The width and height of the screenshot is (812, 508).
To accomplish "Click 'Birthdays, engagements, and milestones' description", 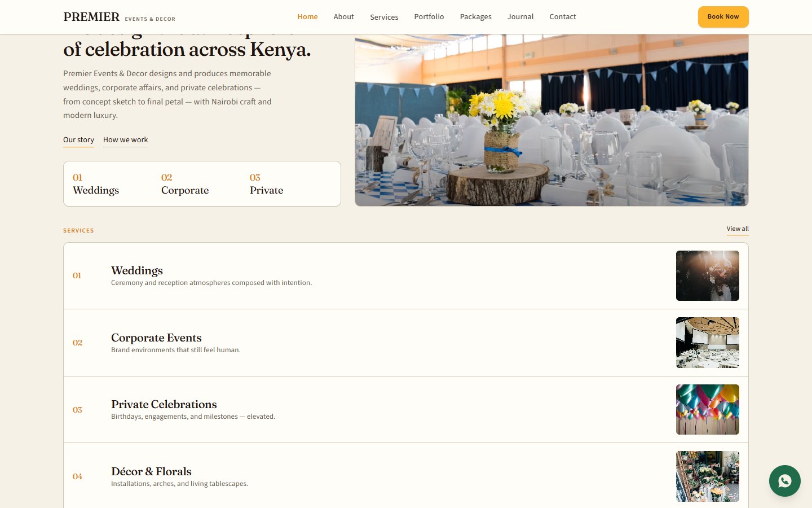I will tap(193, 417).
